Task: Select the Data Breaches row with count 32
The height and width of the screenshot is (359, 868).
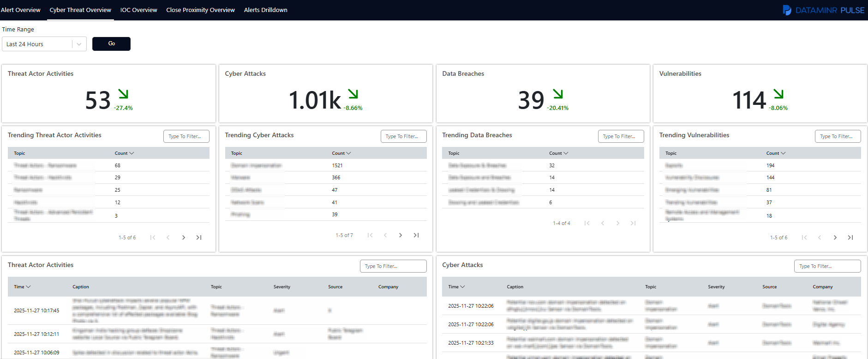Action: [x=543, y=165]
